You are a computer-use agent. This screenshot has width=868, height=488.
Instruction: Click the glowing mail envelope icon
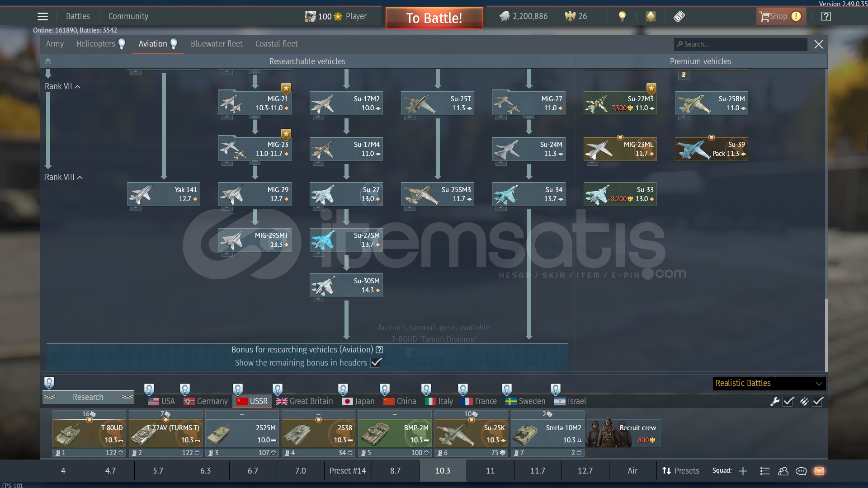[819, 471]
